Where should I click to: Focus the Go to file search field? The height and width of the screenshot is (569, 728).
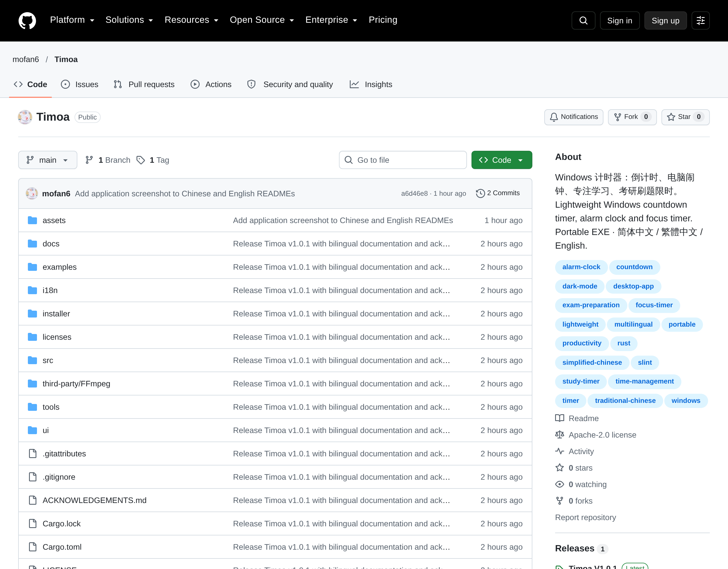click(x=403, y=160)
